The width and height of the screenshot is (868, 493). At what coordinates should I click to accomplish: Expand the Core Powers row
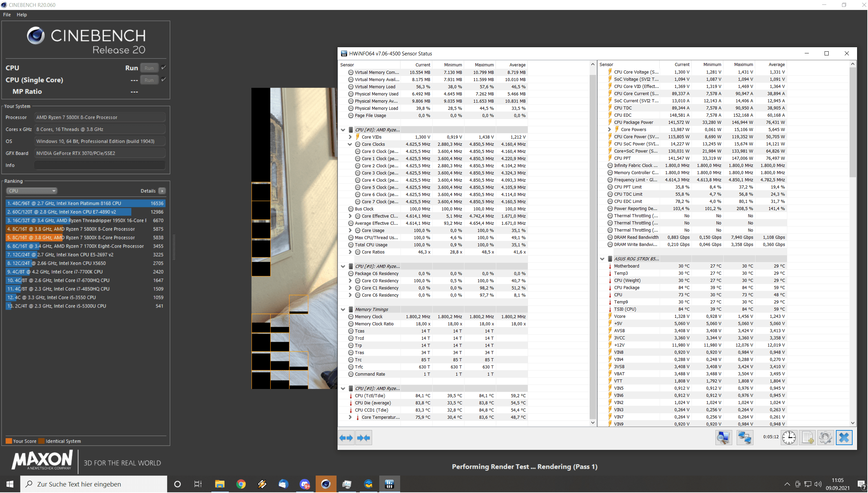tap(609, 130)
